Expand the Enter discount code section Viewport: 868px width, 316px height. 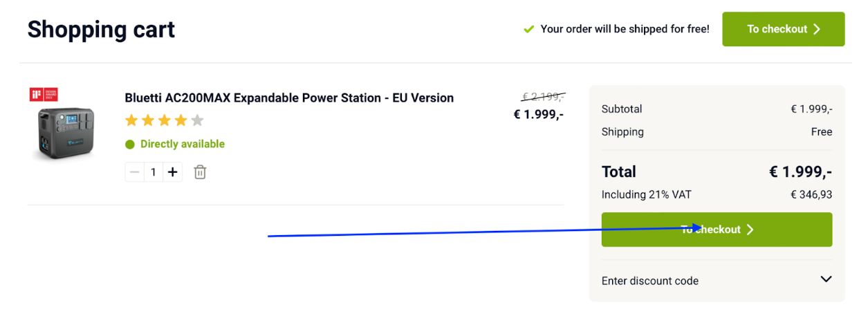click(650, 281)
